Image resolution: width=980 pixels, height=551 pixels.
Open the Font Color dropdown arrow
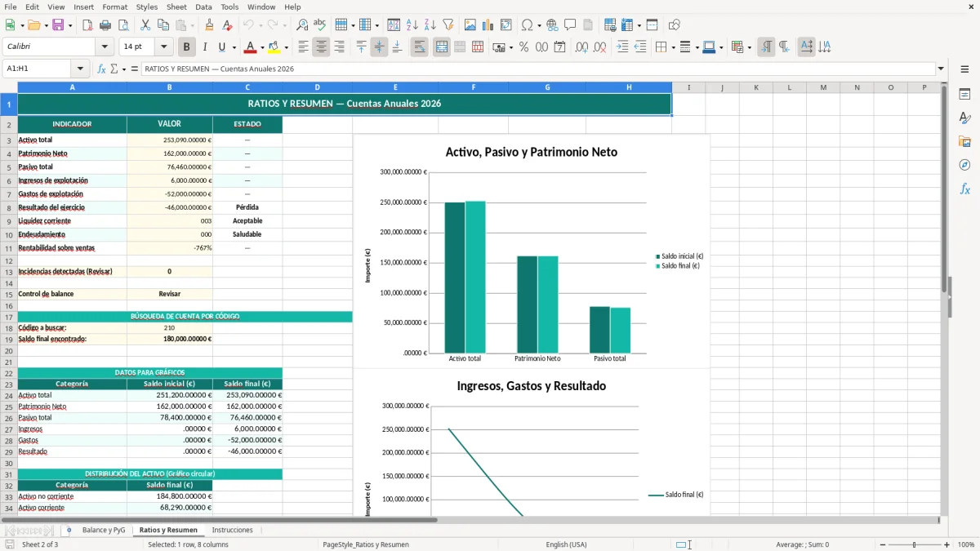click(x=262, y=47)
